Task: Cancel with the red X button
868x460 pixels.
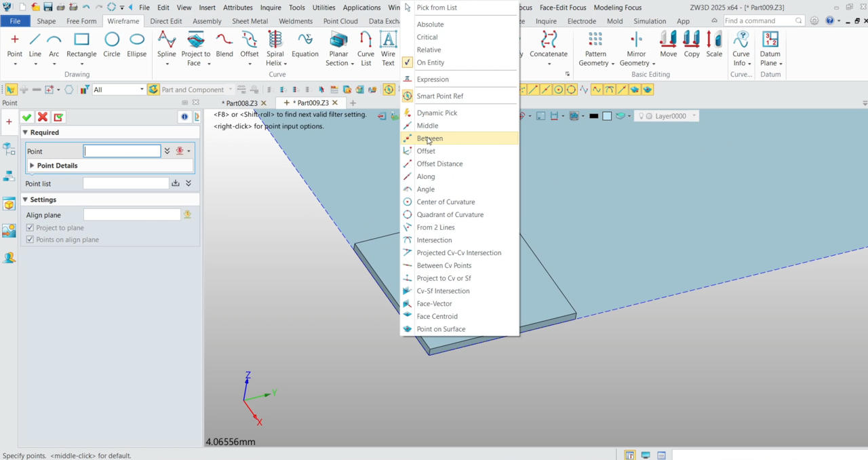Action: point(43,117)
